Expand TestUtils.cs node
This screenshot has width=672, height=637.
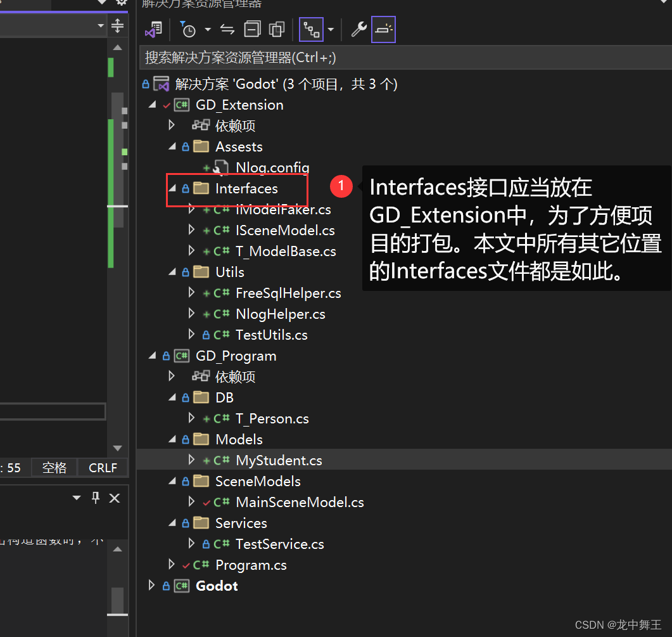click(x=191, y=335)
